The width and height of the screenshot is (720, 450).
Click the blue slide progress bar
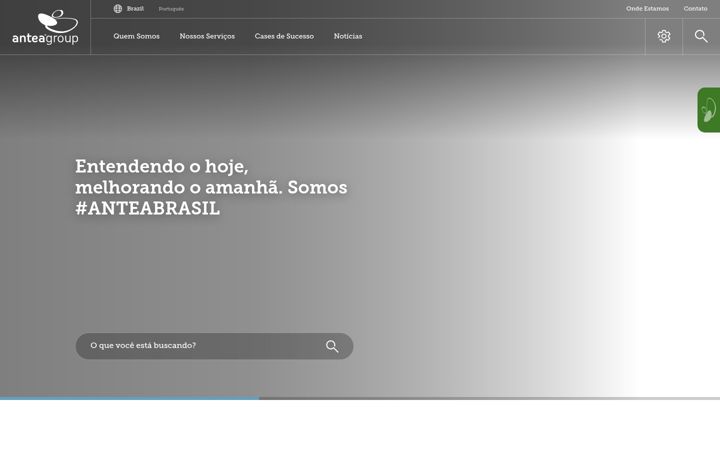click(x=129, y=398)
